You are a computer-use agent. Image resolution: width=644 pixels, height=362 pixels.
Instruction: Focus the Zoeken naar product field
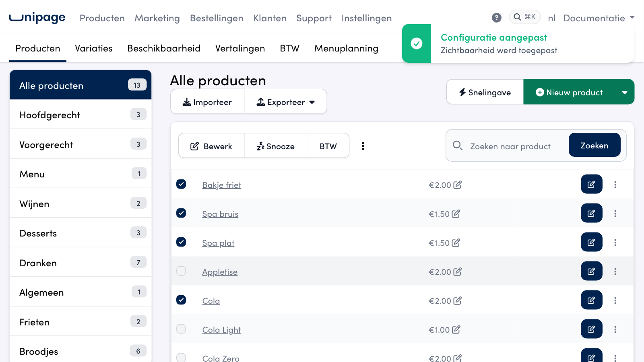pos(510,146)
